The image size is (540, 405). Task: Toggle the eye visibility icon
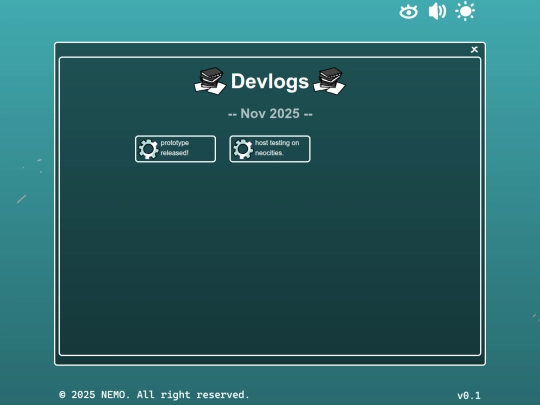tap(408, 12)
